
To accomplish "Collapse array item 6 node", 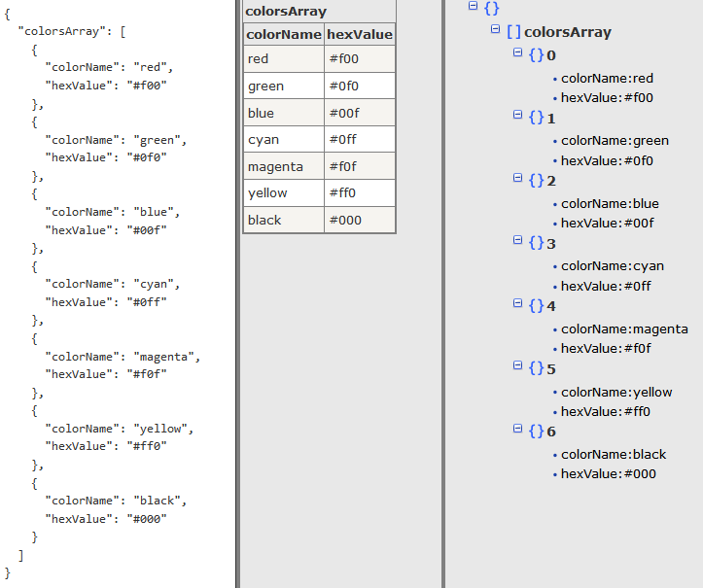I will [x=517, y=431].
